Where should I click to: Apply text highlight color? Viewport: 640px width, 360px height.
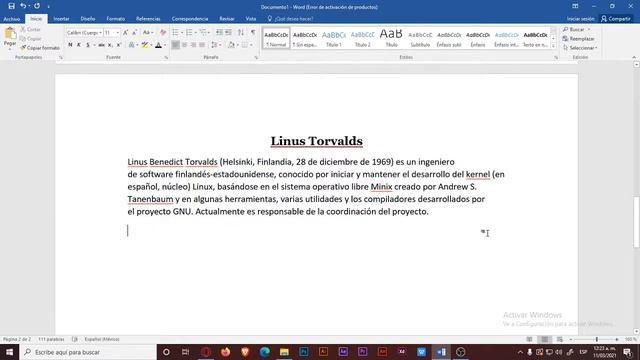click(x=144, y=45)
